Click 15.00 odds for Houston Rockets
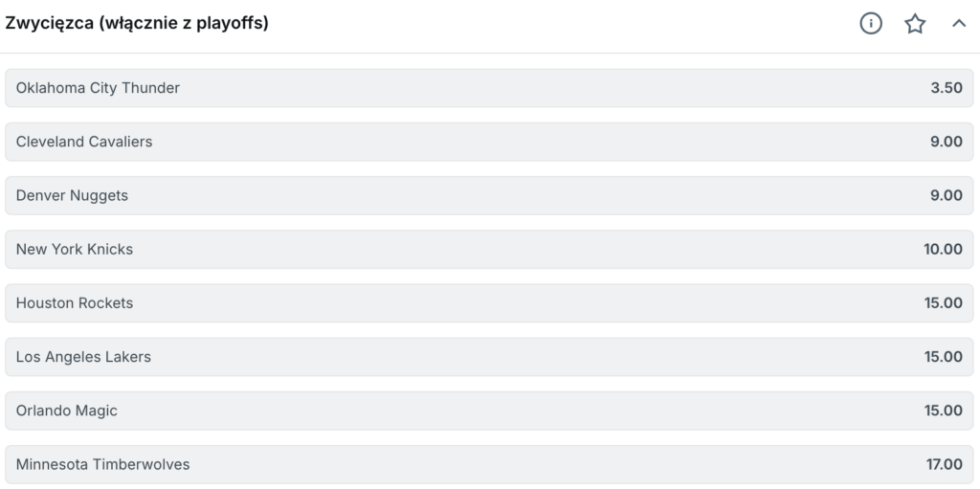Screen dimensions: 980x489 coord(943,302)
